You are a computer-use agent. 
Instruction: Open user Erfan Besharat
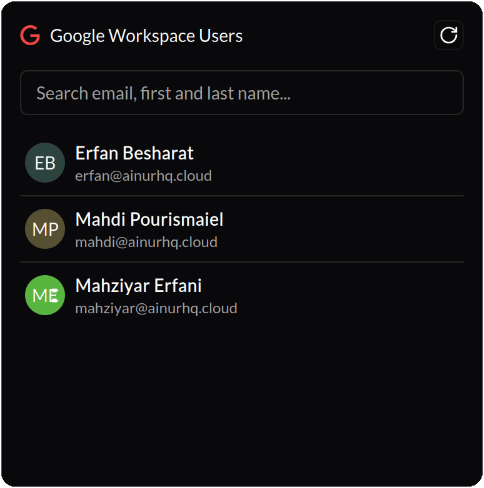click(x=242, y=163)
